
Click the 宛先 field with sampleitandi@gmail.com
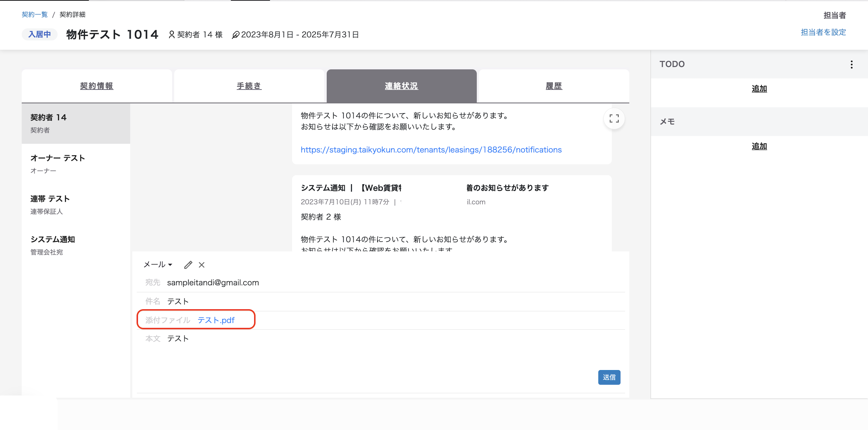381,282
